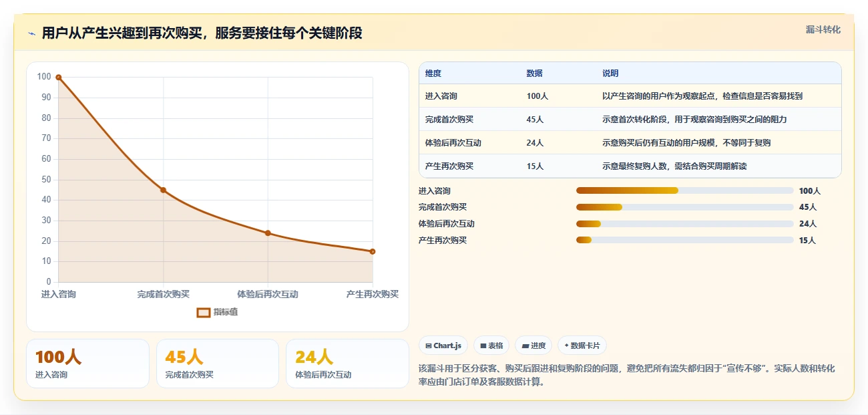Screen dimensions: 868x415
Task: Click the 说明 column header
Action: pos(610,74)
